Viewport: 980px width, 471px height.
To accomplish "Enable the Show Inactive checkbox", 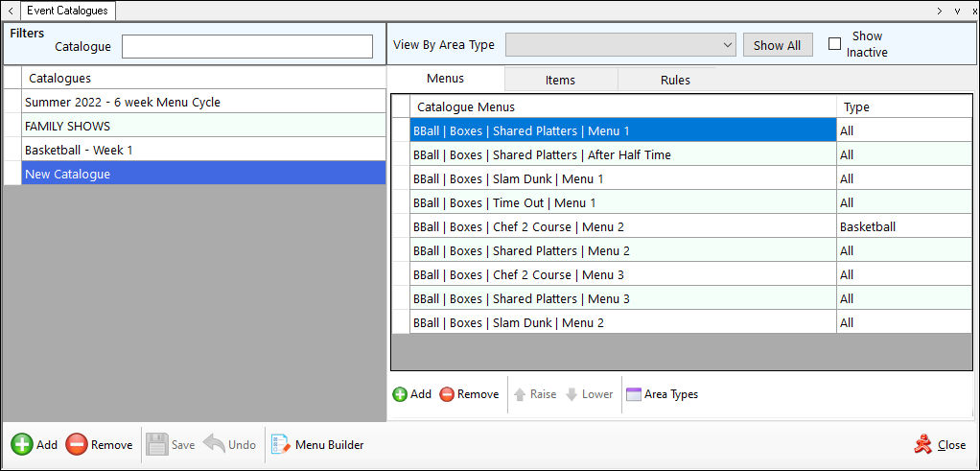I will click(x=834, y=44).
